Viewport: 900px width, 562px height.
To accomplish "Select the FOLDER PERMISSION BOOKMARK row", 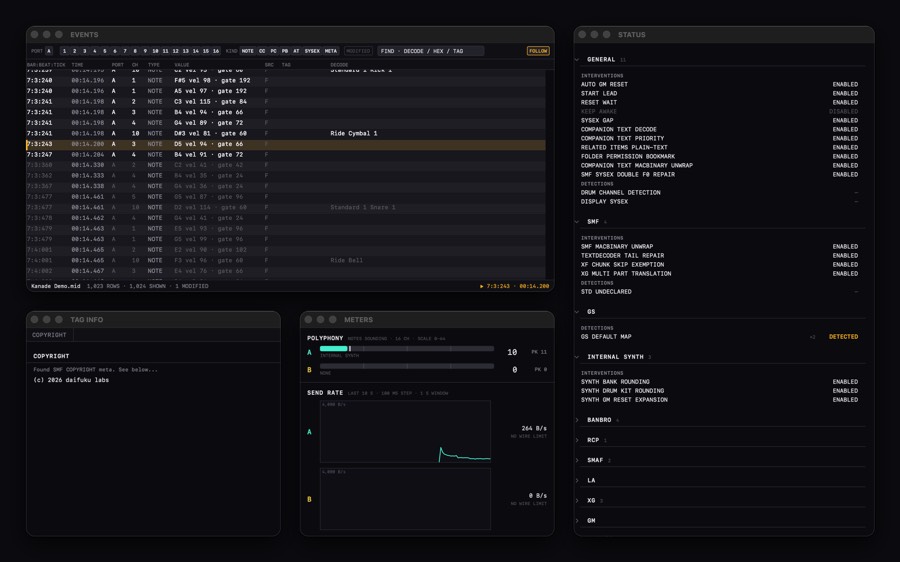I will tap(720, 157).
